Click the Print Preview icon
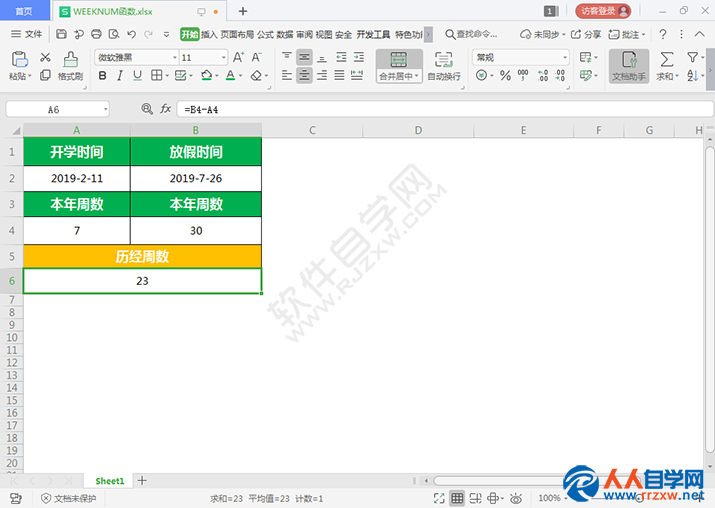Screen dimensions: 715x508 (114, 34)
